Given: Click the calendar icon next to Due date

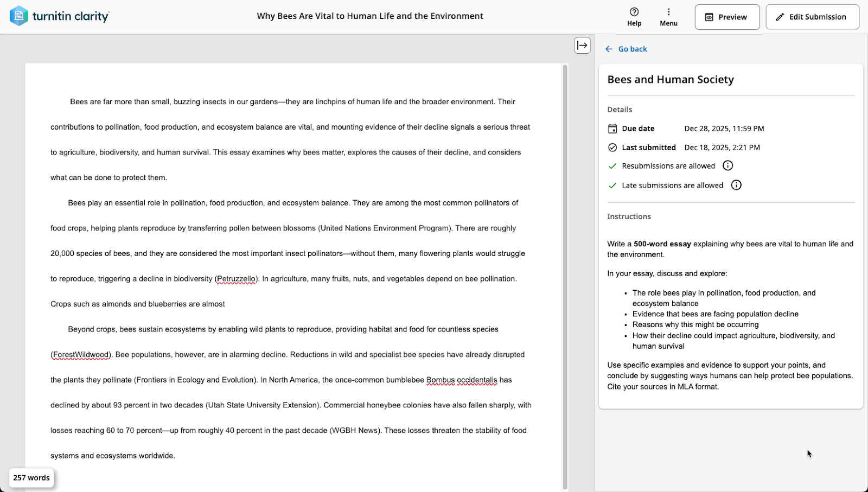Looking at the screenshot, I should (612, 129).
